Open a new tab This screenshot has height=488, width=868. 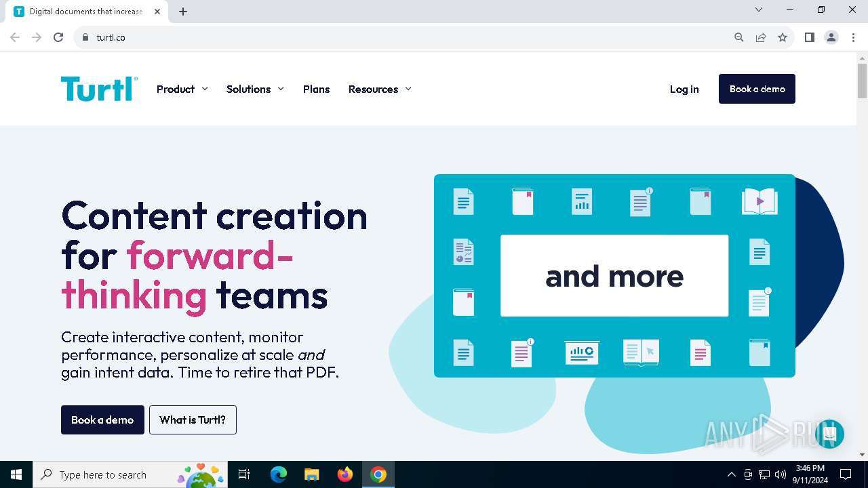(183, 12)
